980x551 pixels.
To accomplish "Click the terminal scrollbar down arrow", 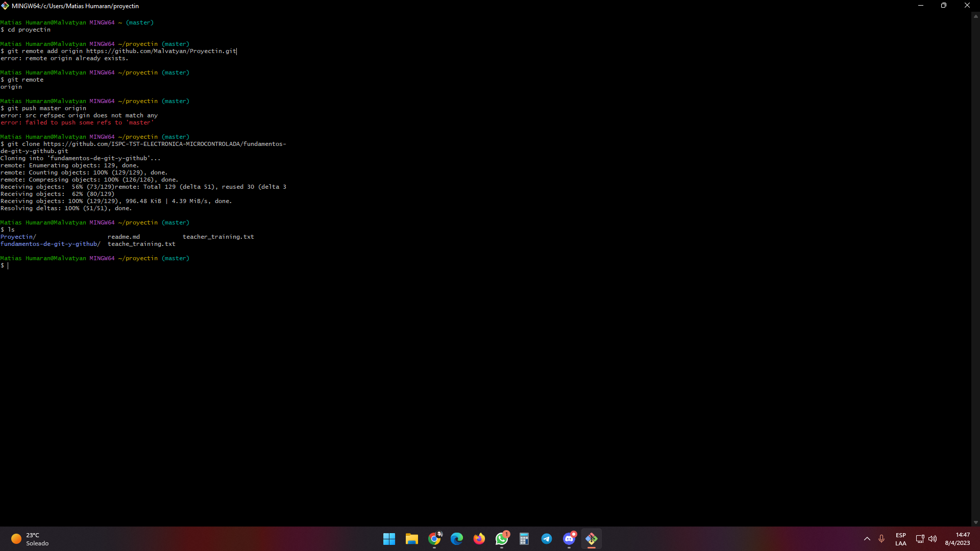I will click(x=975, y=522).
